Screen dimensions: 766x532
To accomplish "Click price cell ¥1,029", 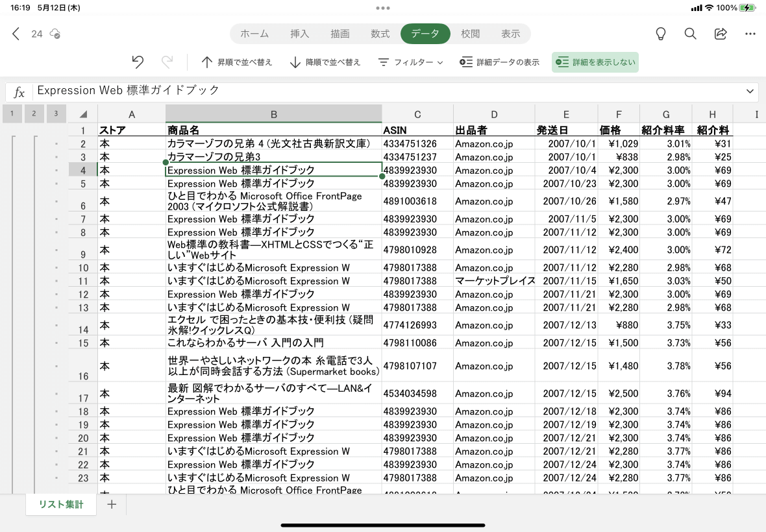I will click(619, 143).
